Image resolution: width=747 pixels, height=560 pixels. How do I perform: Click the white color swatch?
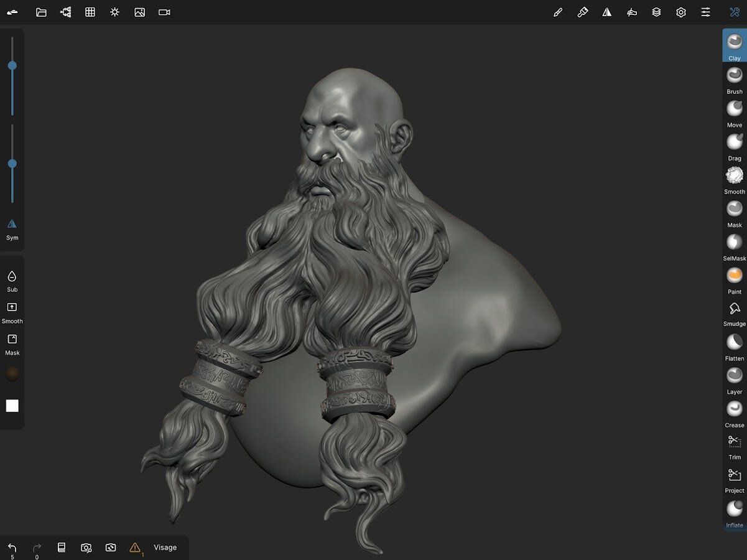[x=12, y=406]
